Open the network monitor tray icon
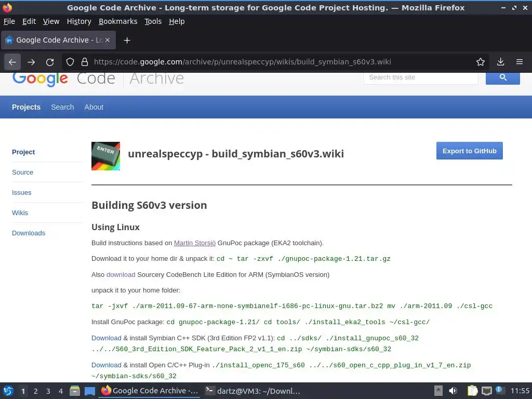 [x=486, y=391]
